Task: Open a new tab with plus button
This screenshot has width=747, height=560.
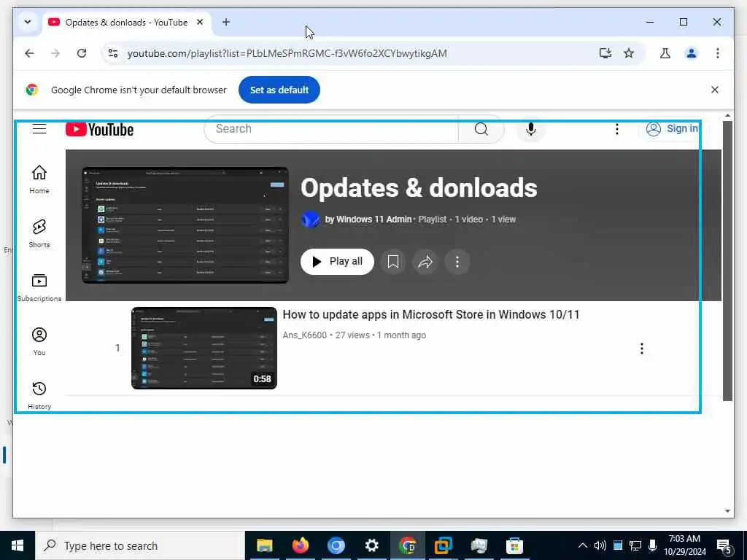Action: coord(226,22)
